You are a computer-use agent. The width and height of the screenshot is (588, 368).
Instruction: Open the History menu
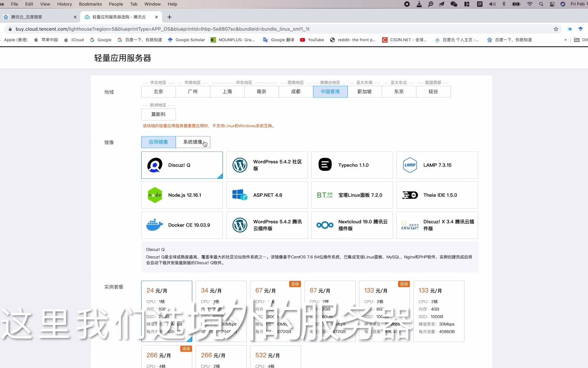(x=64, y=4)
